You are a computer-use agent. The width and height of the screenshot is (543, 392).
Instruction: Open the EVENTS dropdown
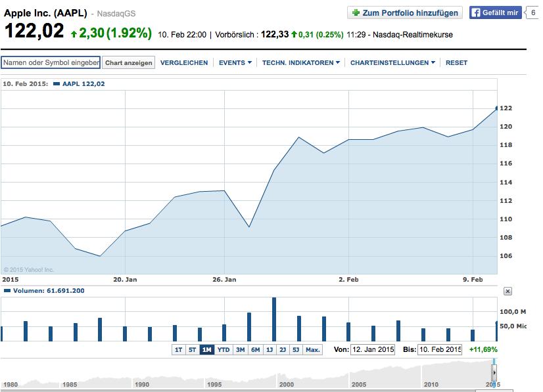(235, 62)
